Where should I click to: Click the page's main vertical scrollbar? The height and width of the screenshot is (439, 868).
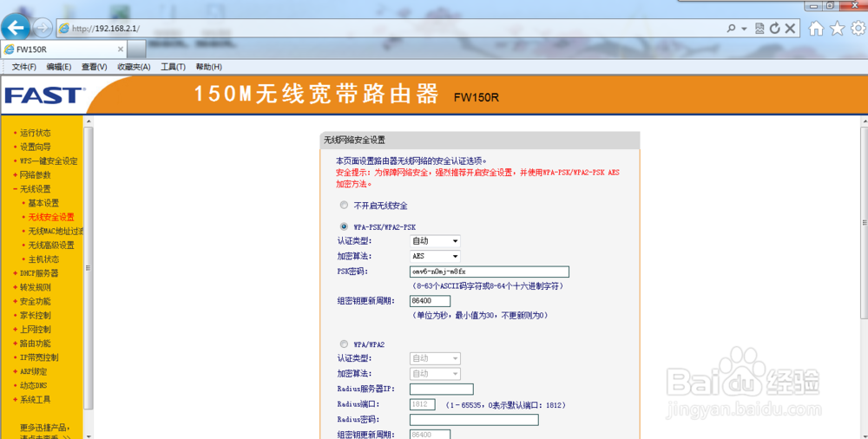pos(864,223)
